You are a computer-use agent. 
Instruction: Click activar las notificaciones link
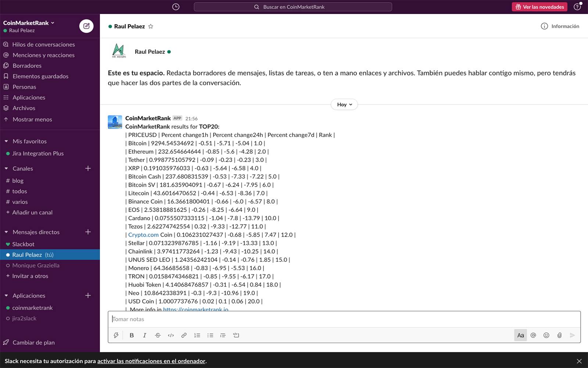click(151, 361)
